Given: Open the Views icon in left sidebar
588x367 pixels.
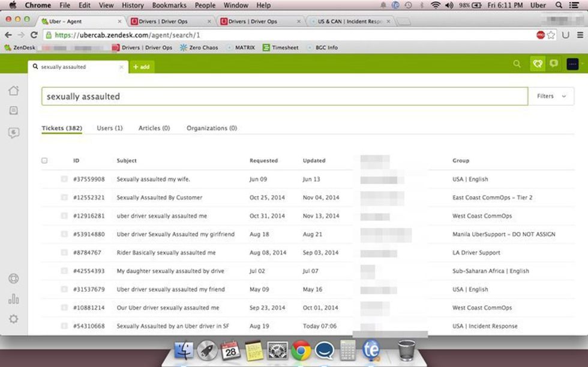Looking at the screenshot, I should [x=13, y=111].
